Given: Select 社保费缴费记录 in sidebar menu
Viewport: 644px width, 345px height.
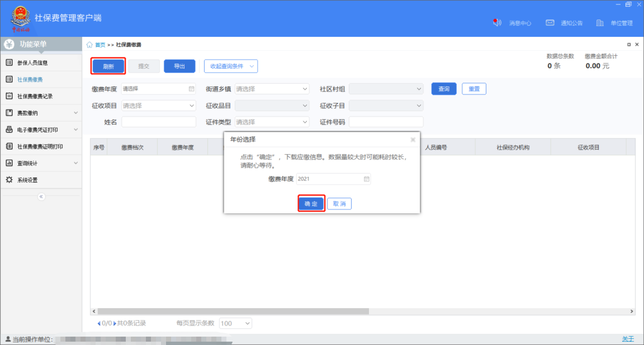Looking at the screenshot, I should [x=35, y=96].
